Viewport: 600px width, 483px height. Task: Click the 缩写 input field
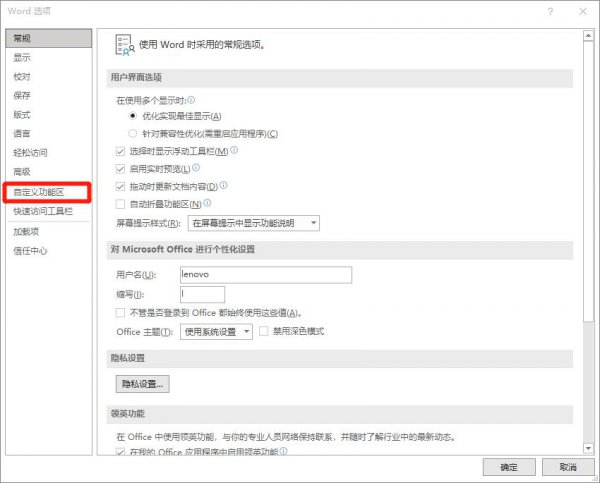tap(202, 294)
